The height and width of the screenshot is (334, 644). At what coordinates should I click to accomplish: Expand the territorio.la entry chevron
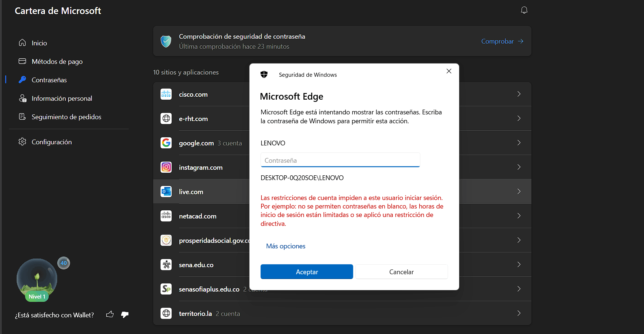click(x=519, y=313)
